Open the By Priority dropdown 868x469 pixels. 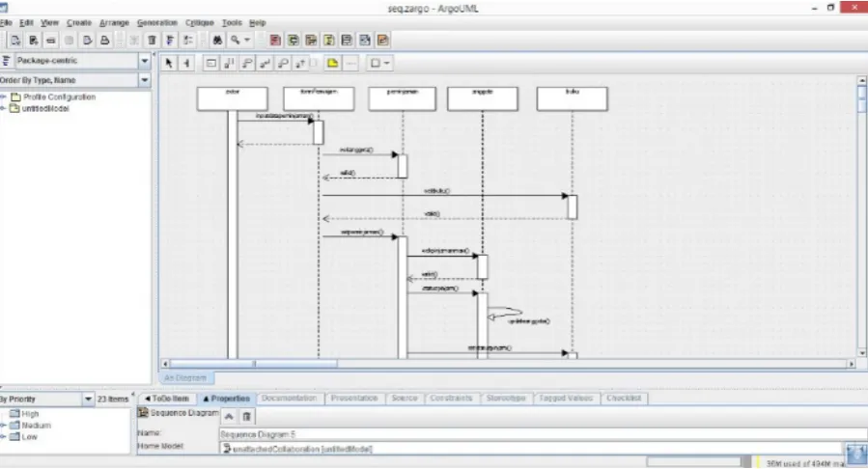click(x=88, y=399)
